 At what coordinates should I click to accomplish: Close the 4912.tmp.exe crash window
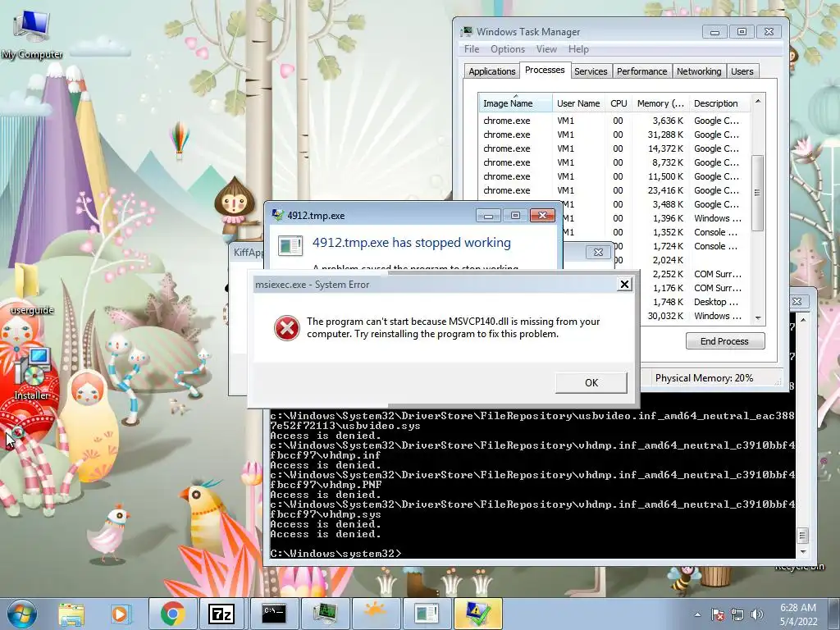[542, 216]
